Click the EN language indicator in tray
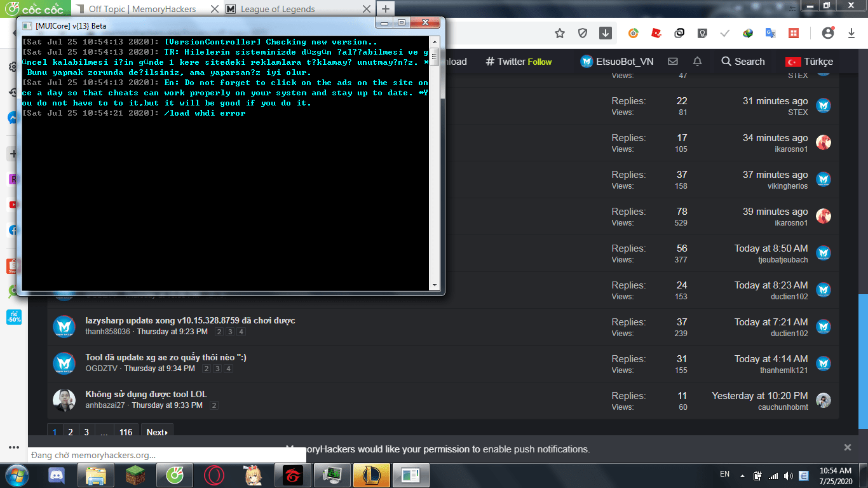 coord(724,475)
